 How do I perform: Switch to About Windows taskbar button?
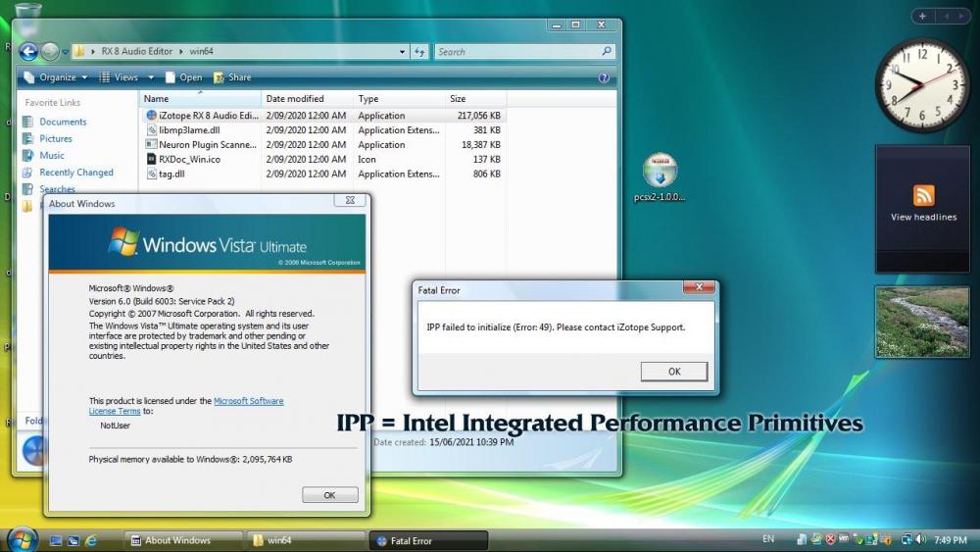183,541
